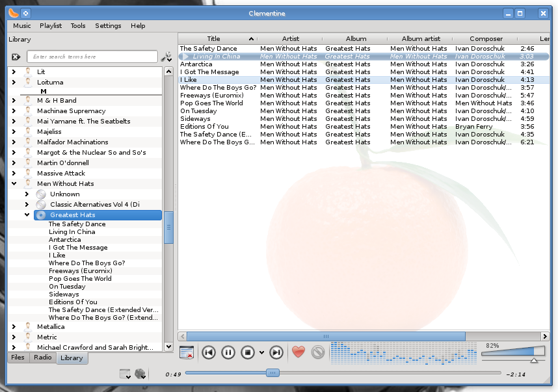Screen dimensions: 558x392
Task: Sort playlist by Artist column
Action: pos(291,39)
